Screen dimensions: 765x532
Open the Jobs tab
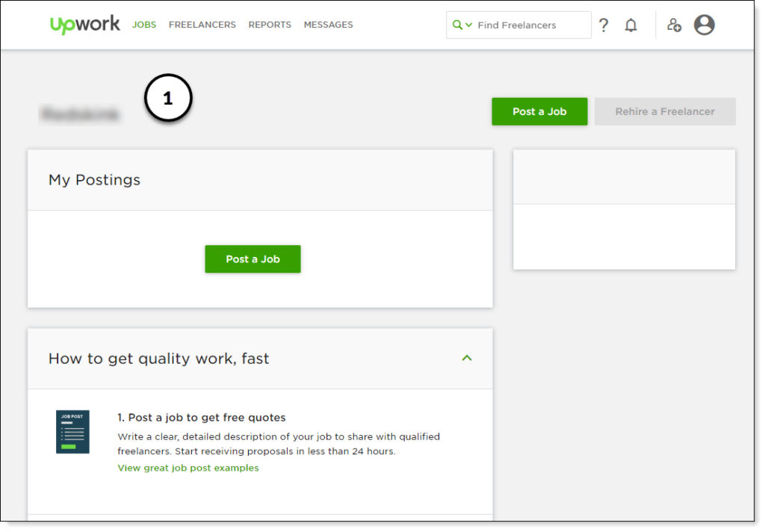coord(144,25)
